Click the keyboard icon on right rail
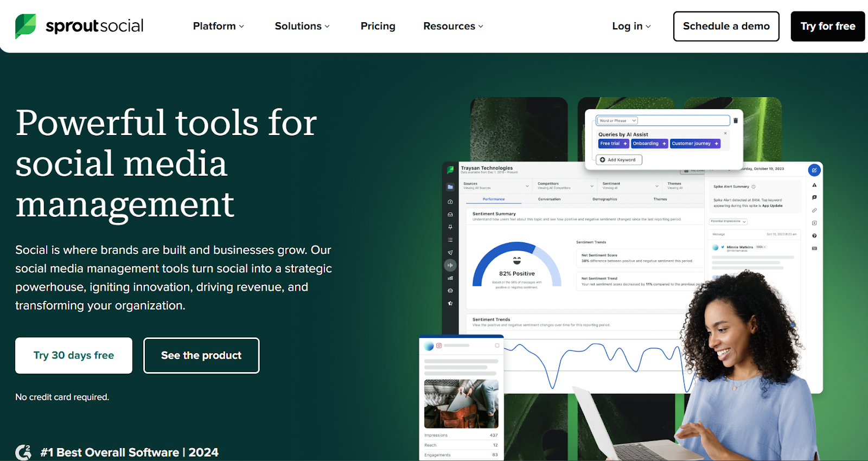 click(x=814, y=248)
